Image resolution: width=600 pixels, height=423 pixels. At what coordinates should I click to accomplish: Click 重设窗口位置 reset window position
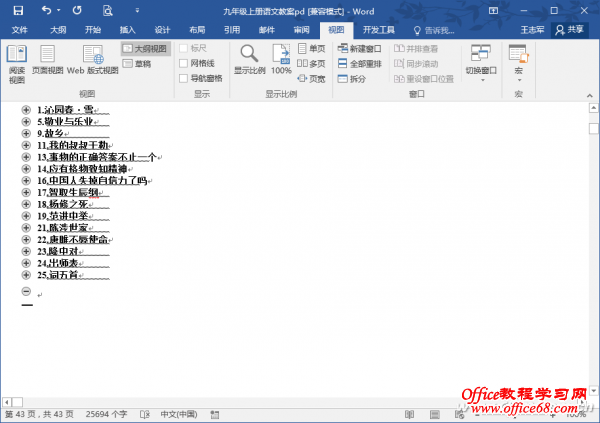(x=424, y=79)
